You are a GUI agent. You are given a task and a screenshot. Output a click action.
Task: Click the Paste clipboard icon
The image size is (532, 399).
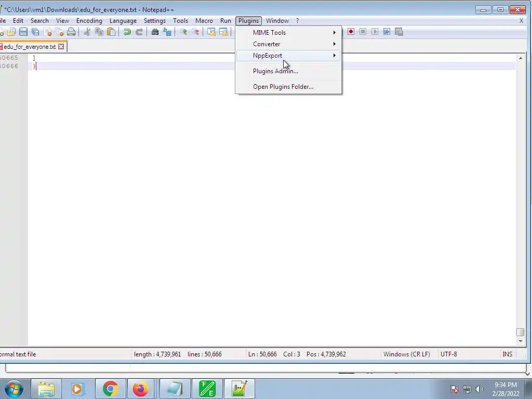point(111,32)
